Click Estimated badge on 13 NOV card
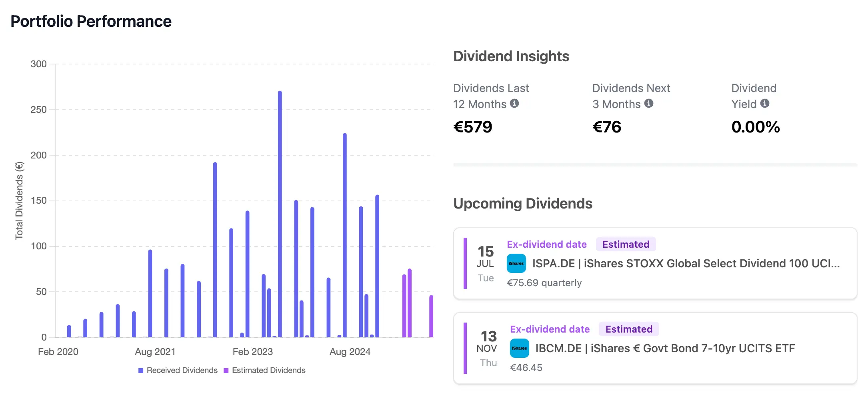Screen dimensions: 868x397 tap(628, 329)
